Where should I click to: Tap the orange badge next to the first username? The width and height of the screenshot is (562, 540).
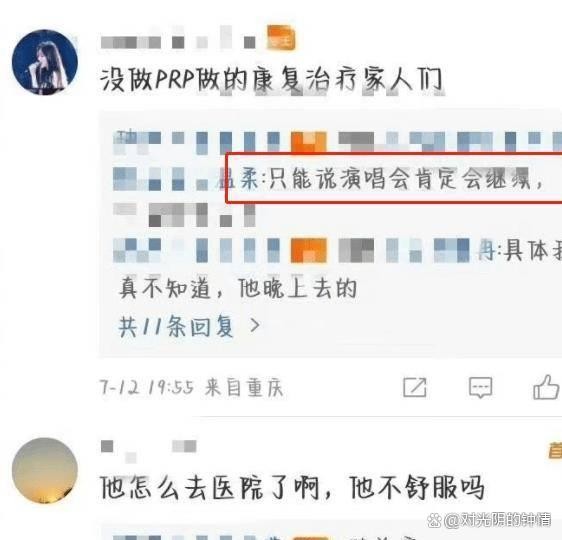coord(281,37)
